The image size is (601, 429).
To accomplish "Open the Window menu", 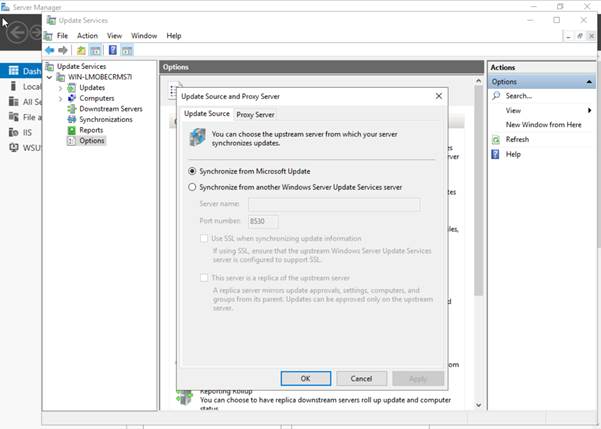I will (x=144, y=36).
